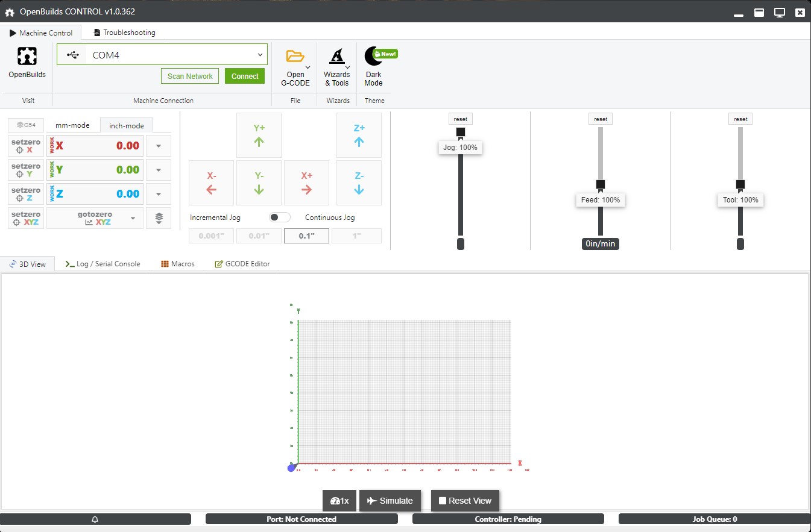Viewport: 811px width, 532px height.
Task: Jog the machine with Z- arrow
Action: [359, 183]
